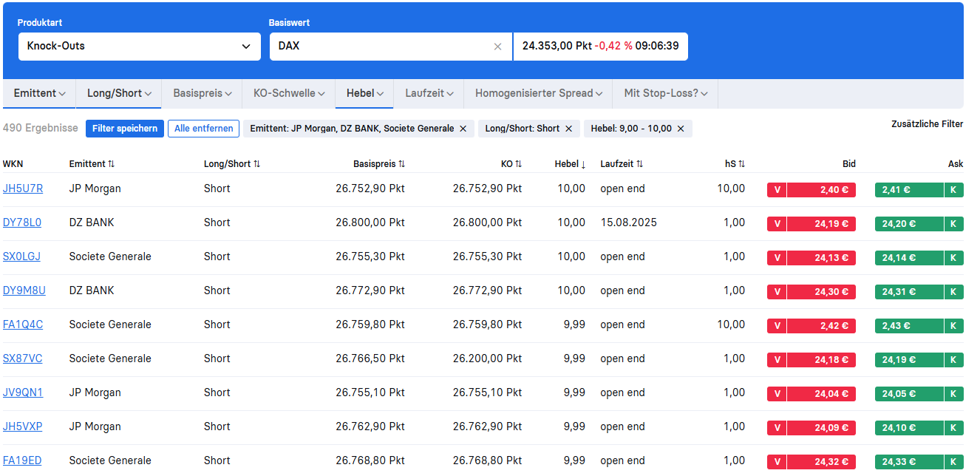Sell DY78L0 at bid 24,19 €
Image resolution: width=980 pixels, height=476 pixels.
[821, 223]
